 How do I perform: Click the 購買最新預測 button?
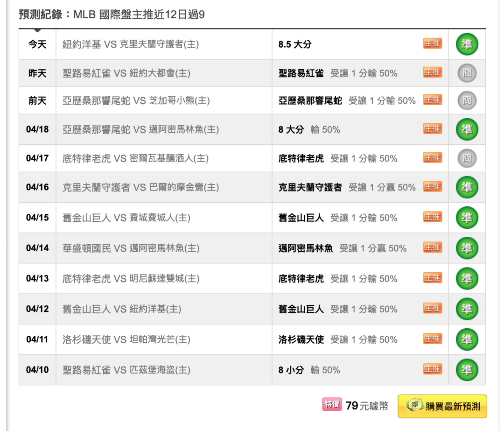click(x=442, y=406)
